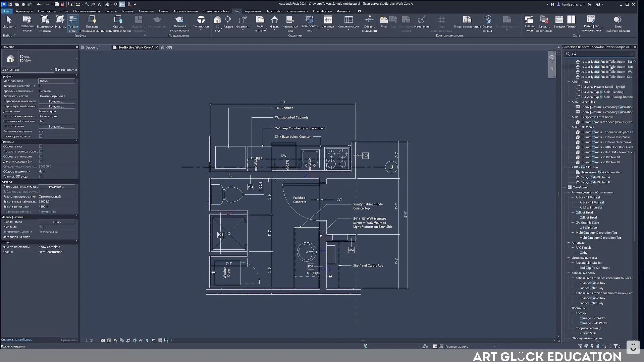
Task: Collapse the Семейства (Families) tree node
Action: pyautogui.click(x=565, y=187)
